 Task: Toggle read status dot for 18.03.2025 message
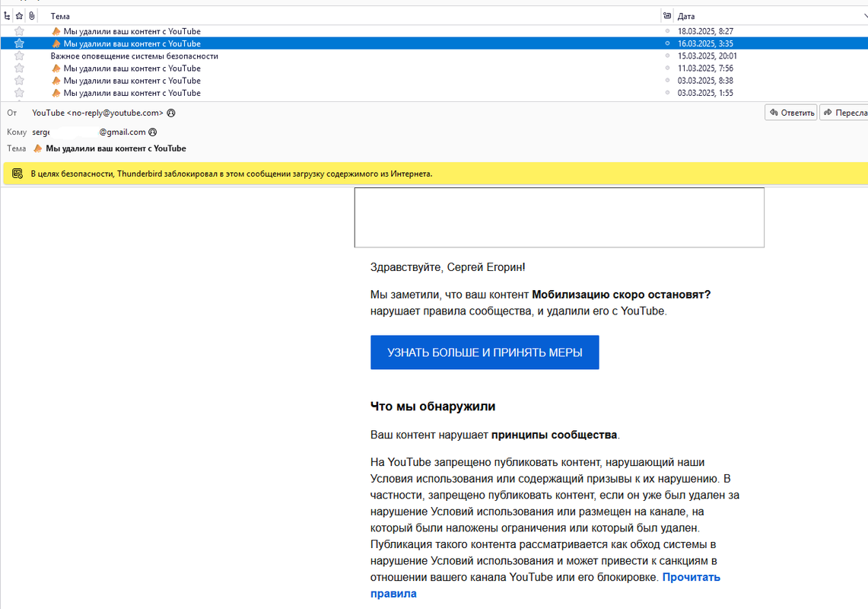click(x=667, y=31)
